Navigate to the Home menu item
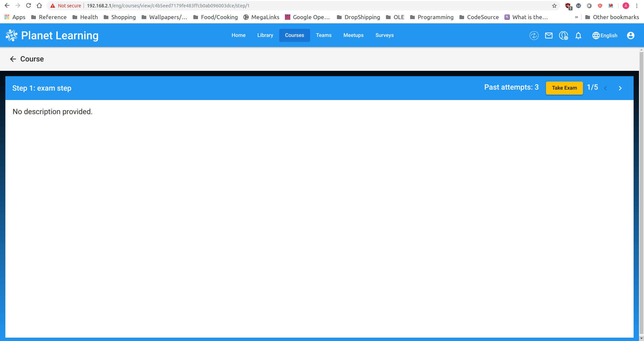 coord(239,35)
